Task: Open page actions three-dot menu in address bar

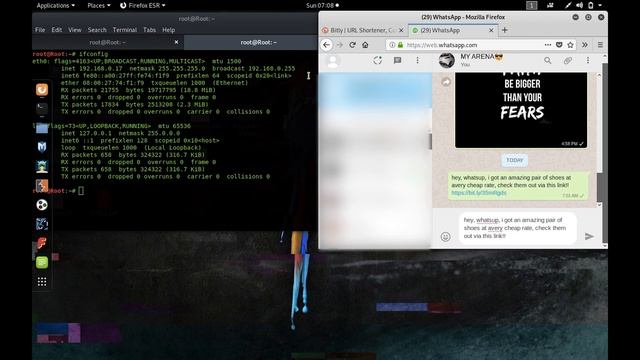Action: click(x=548, y=45)
